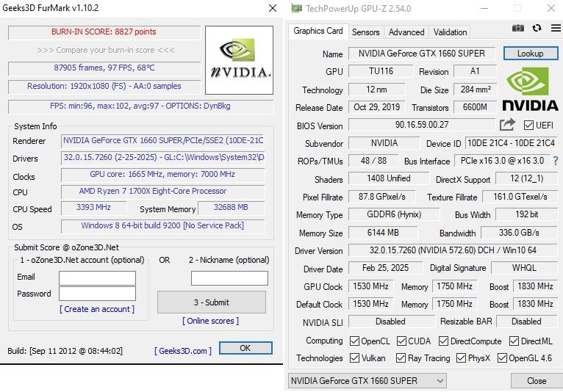Toggle the CUDA checkbox
The height and width of the screenshot is (392, 563).
(x=401, y=341)
